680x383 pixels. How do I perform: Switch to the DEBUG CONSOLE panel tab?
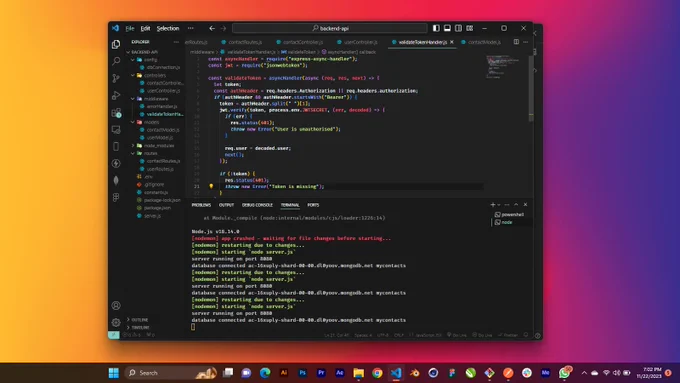257,205
